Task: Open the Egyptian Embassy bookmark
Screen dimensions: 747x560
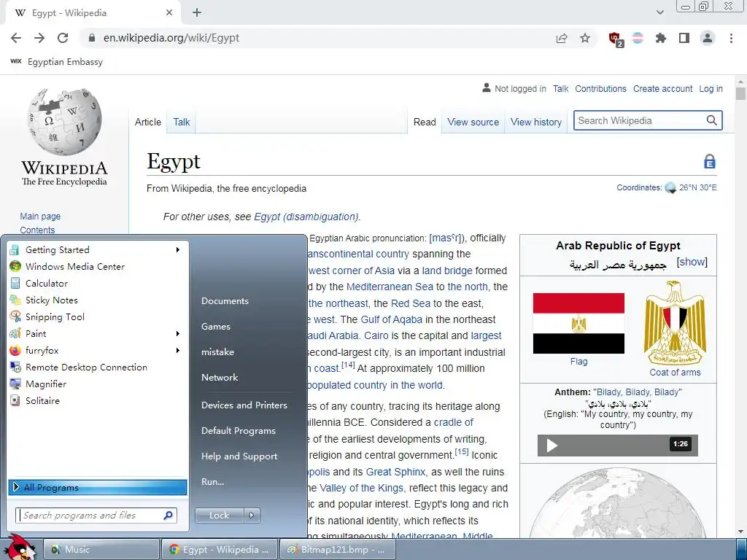Action: (x=57, y=62)
